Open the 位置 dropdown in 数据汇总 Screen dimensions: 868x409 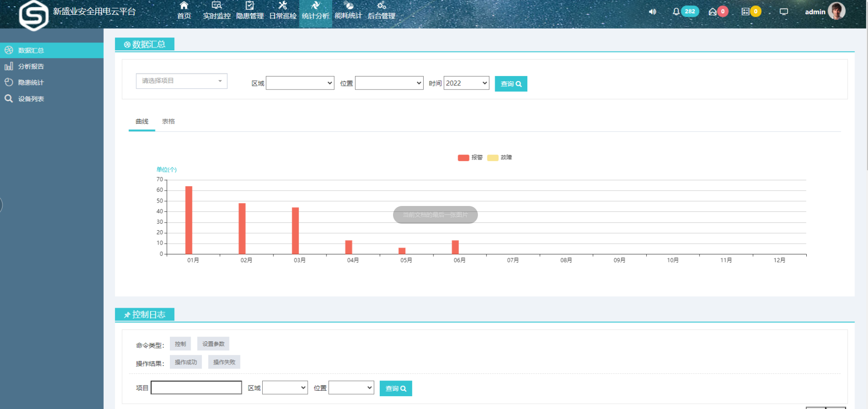coord(390,83)
